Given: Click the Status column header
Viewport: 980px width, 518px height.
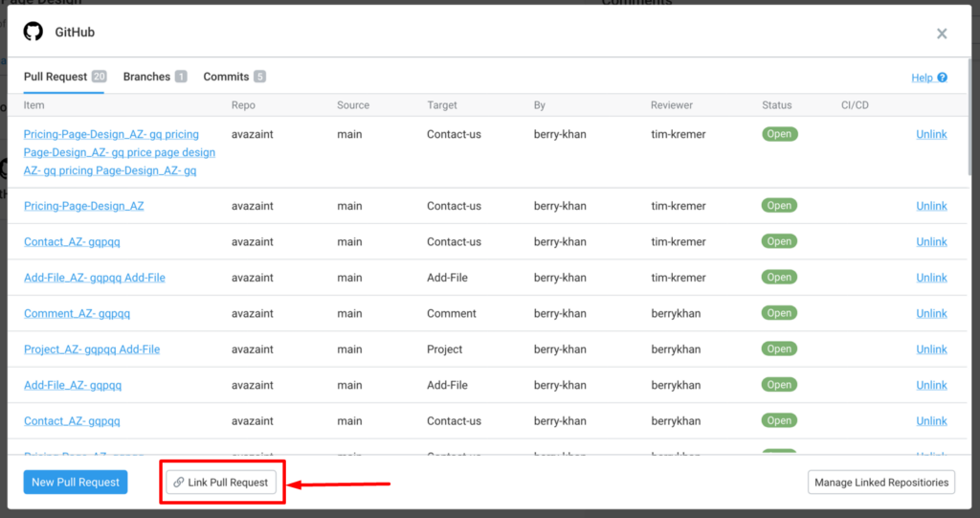Looking at the screenshot, I should point(777,105).
